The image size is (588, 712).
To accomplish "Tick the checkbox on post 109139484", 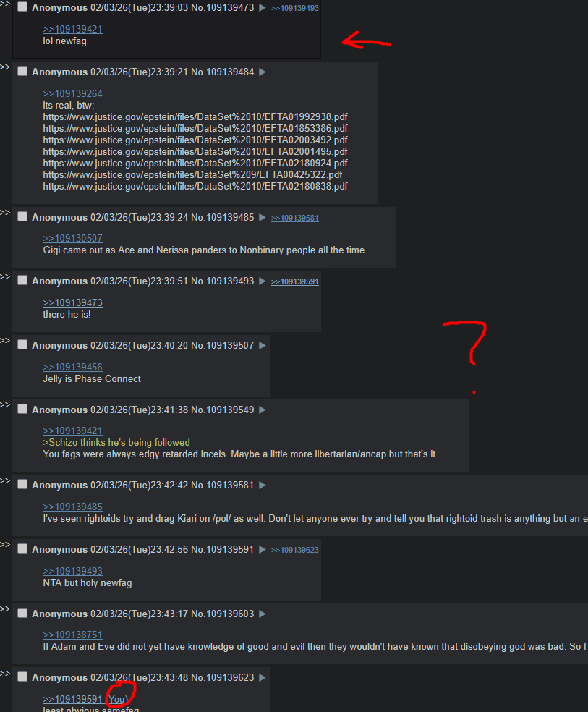I will pos(22,72).
